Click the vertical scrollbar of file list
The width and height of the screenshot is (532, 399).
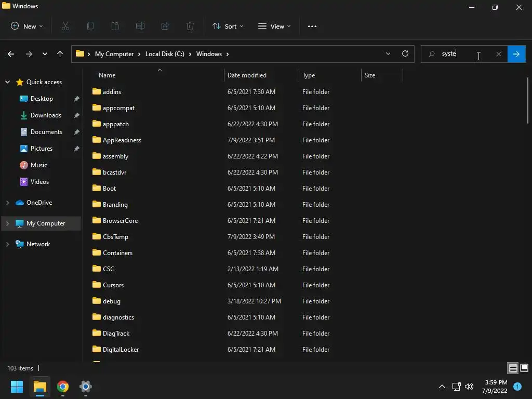[528, 100]
